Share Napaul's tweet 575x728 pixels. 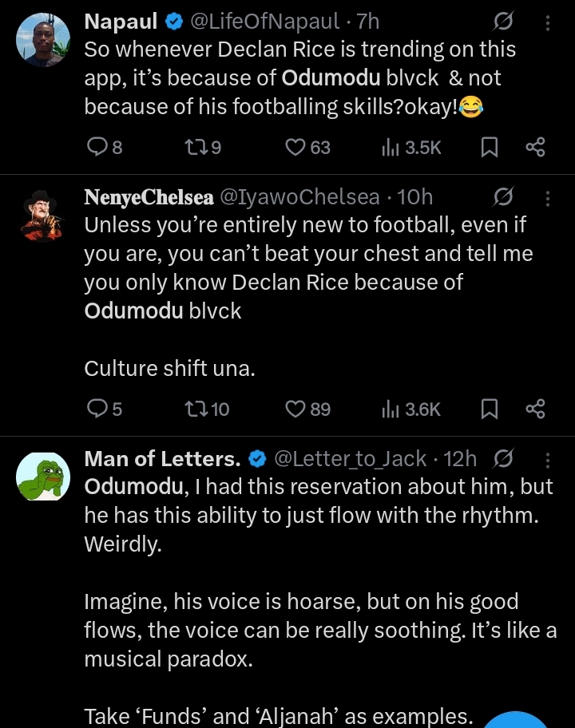pyautogui.click(x=535, y=147)
